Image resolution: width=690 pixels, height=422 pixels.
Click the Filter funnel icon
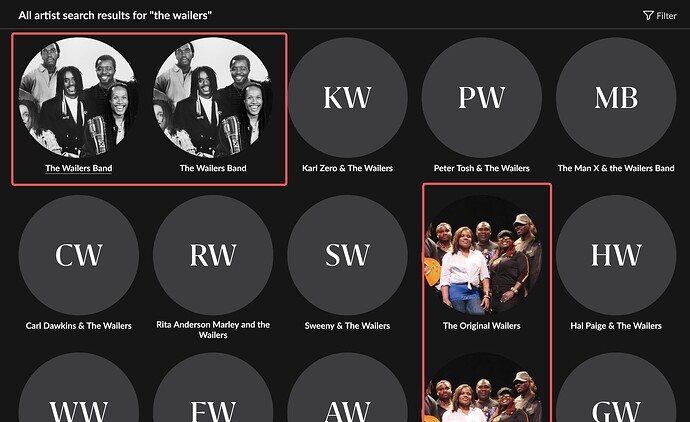pos(648,15)
